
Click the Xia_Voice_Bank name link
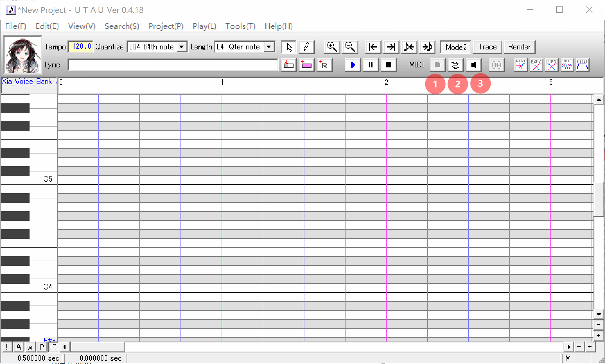pos(29,82)
